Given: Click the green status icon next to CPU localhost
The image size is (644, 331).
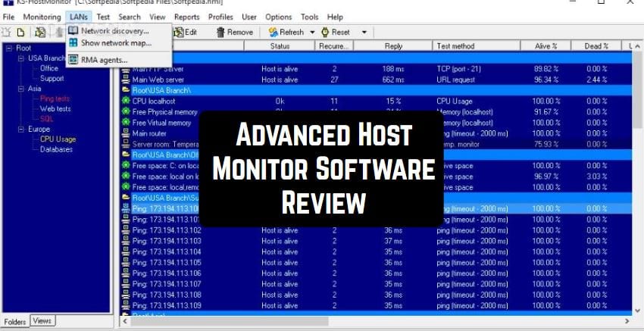Looking at the screenshot, I should 126,101.
